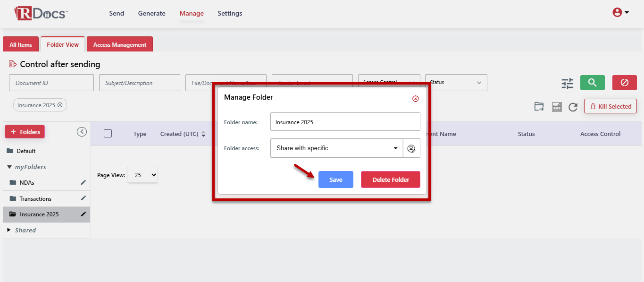Image resolution: width=644 pixels, height=282 pixels.
Task: Click the green search icon button
Action: 592,83
